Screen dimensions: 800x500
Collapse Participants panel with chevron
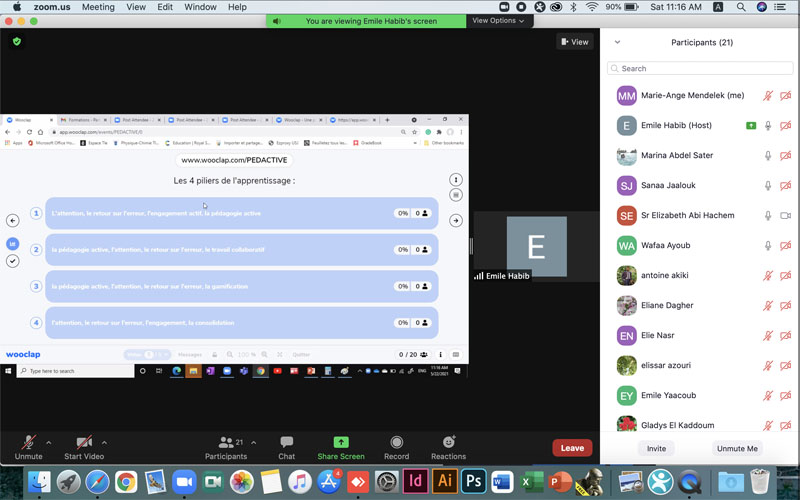tap(617, 42)
